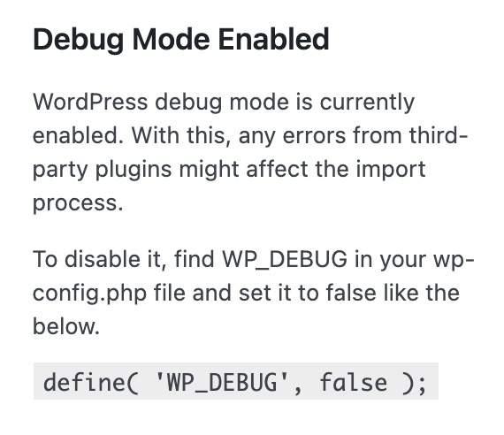
Task: Click the word 'Enabled' in the heading
Action: pos(273,40)
